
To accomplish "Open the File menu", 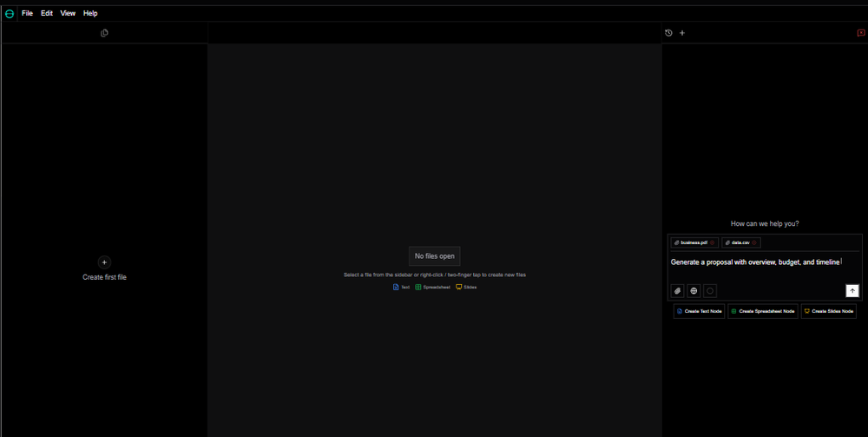I will tap(27, 13).
